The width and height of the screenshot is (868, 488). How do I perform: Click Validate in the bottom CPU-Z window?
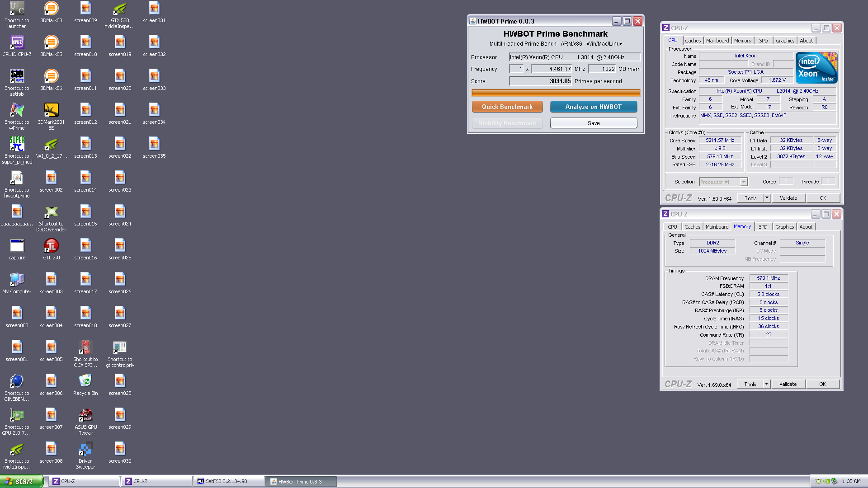pos(788,384)
